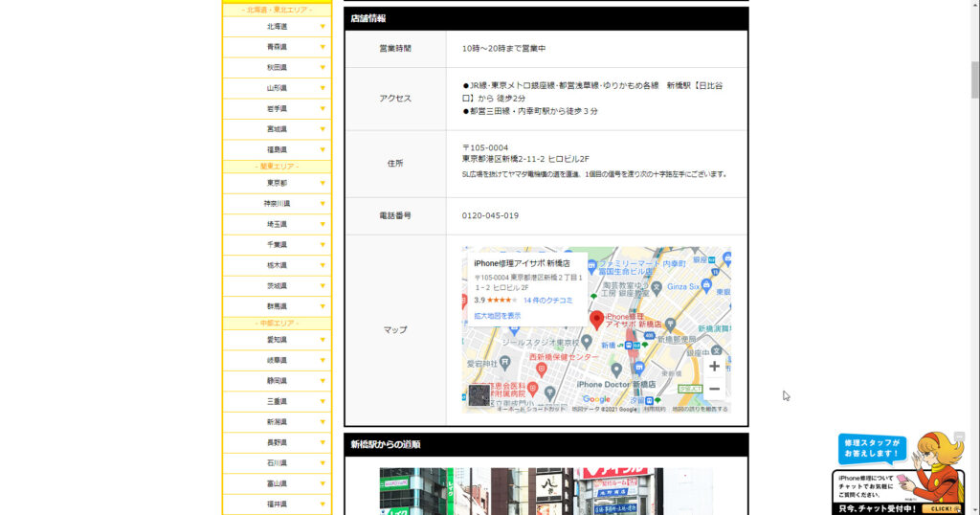Click 地図の誤りを報告する link on map
The image size is (980, 515).
700,410
